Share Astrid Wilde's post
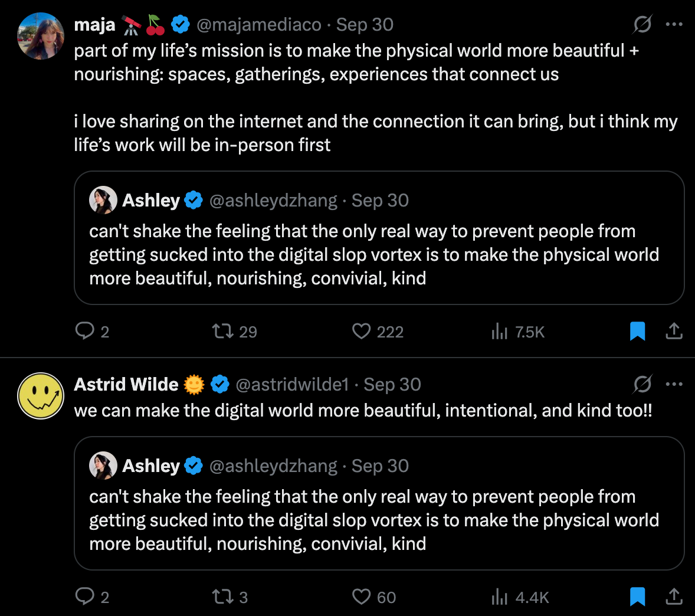Viewport: 695px width, 616px height. coord(674,597)
